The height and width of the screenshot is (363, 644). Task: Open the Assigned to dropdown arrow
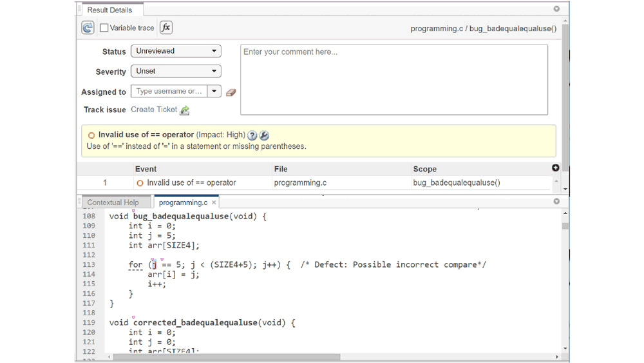[x=214, y=92]
